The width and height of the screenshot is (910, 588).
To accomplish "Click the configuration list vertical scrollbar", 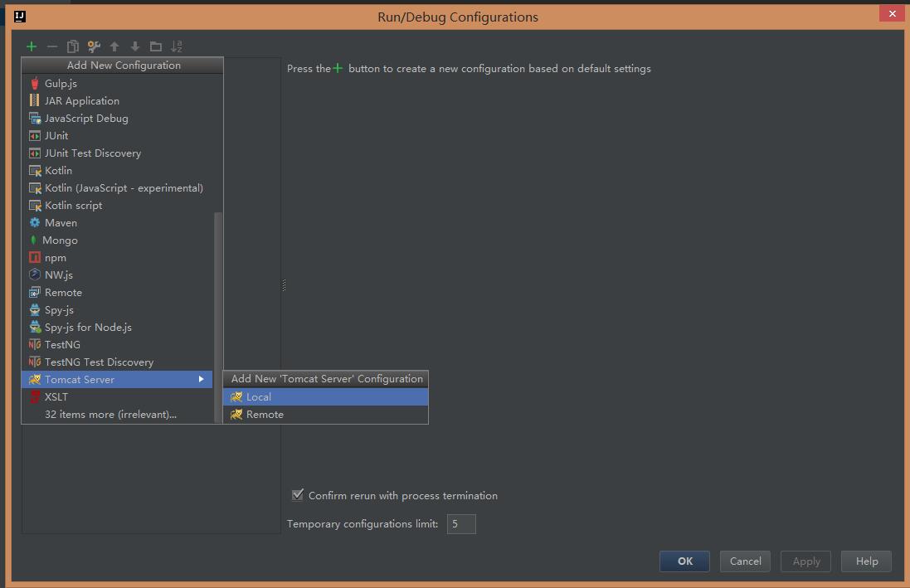I will coord(218,318).
